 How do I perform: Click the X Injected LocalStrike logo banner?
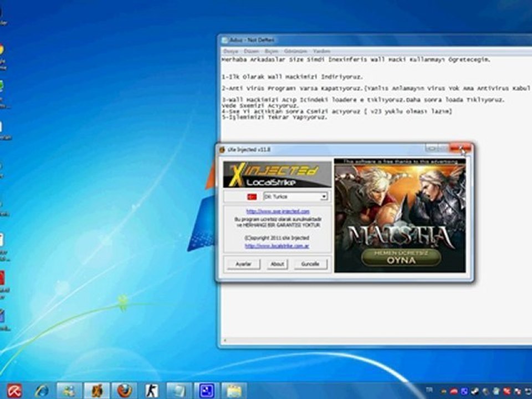277,175
